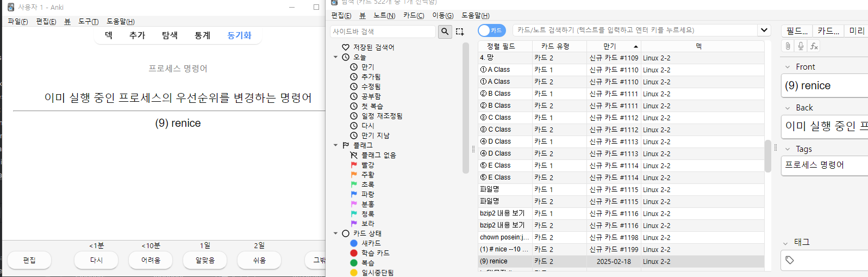The width and height of the screenshot is (868, 277).
Task: Select the blue flag filter 파랑
Action: coord(363,194)
